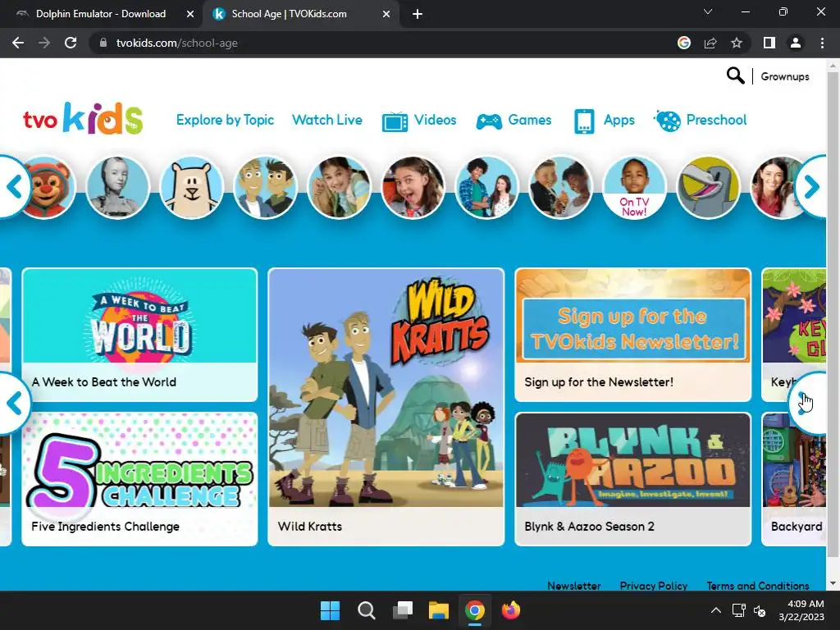Viewport: 840px width, 630px height.
Task: Open the tab search dropdown chevron
Action: point(708,11)
